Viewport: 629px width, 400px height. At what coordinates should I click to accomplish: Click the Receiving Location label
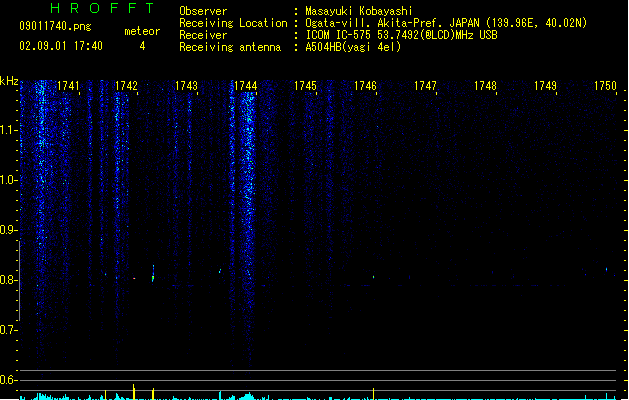pyautogui.click(x=233, y=23)
